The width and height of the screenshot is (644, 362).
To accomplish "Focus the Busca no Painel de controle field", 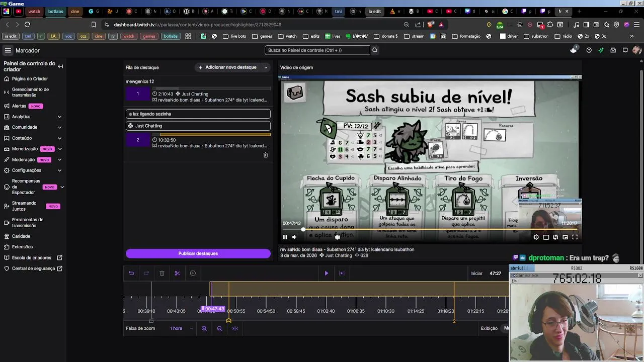I will (317, 50).
